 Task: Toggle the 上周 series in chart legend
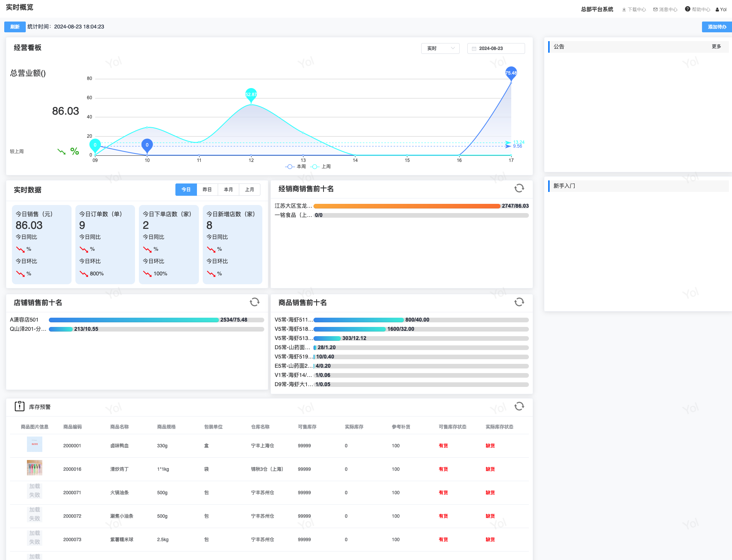tap(321, 167)
